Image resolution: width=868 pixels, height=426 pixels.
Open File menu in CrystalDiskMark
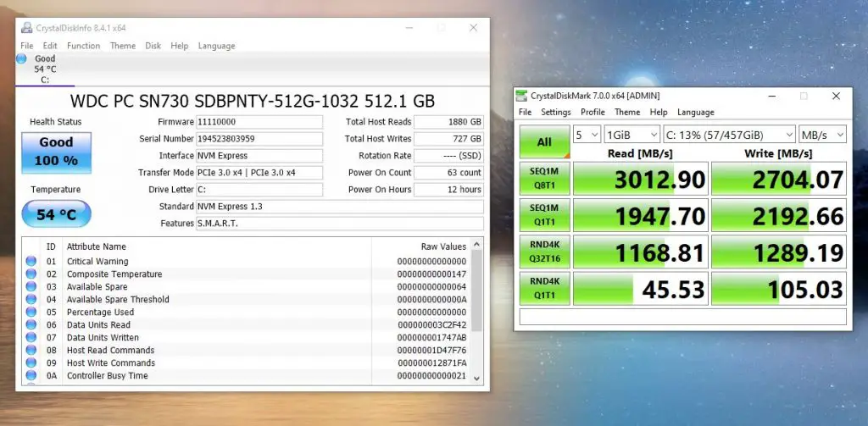pyautogui.click(x=525, y=113)
